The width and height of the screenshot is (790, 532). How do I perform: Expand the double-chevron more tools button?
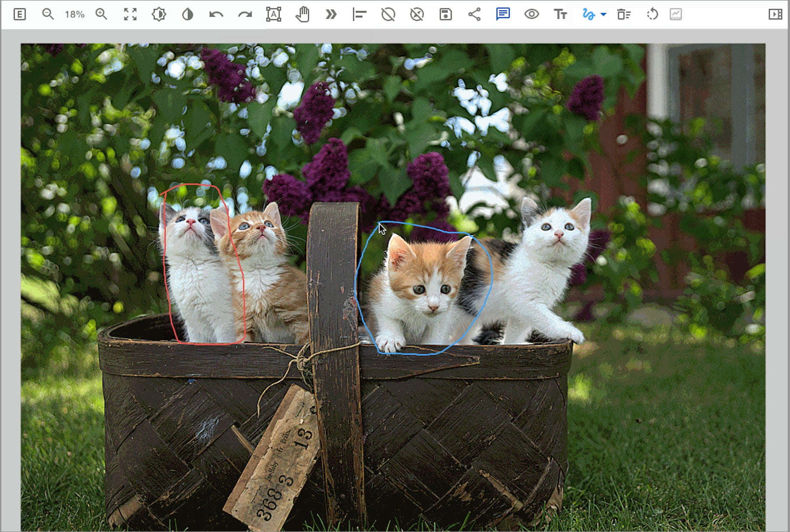[331, 14]
